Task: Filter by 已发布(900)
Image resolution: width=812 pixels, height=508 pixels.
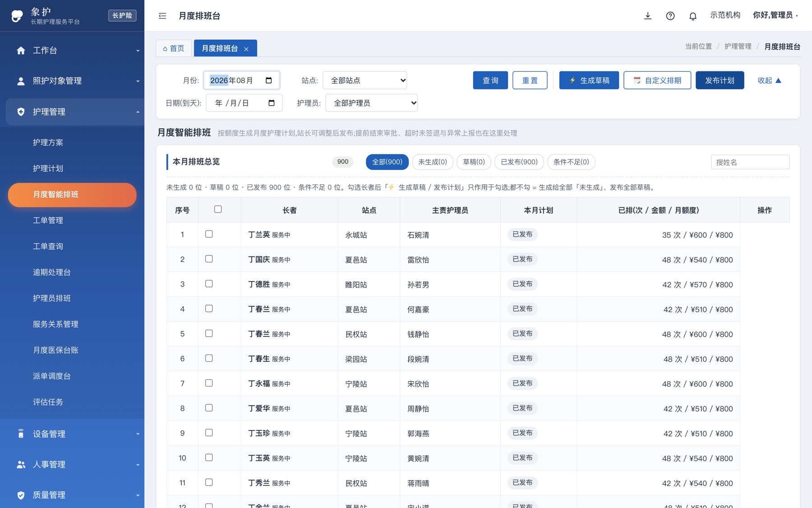Action: (519, 162)
